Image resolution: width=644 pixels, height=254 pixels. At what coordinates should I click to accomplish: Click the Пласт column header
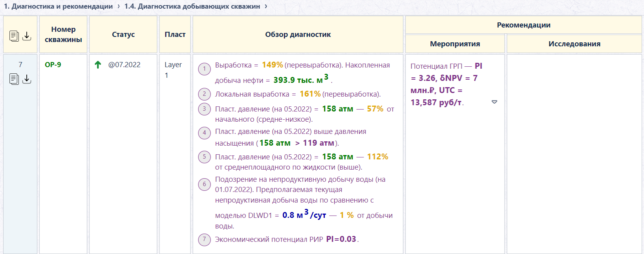(x=175, y=34)
